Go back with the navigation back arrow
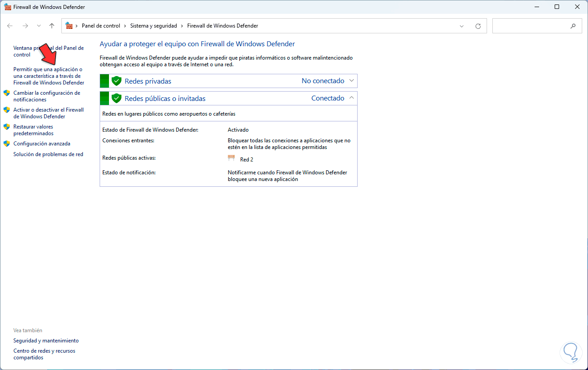588x370 pixels. click(x=10, y=26)
